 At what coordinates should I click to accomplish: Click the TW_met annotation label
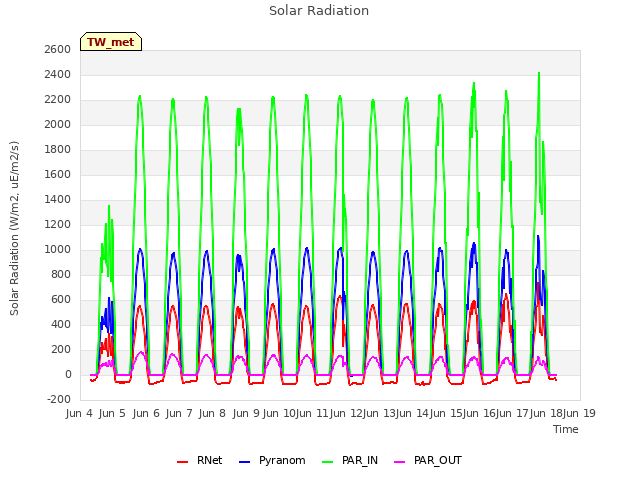pyautogui.click(x=111, y=42)
